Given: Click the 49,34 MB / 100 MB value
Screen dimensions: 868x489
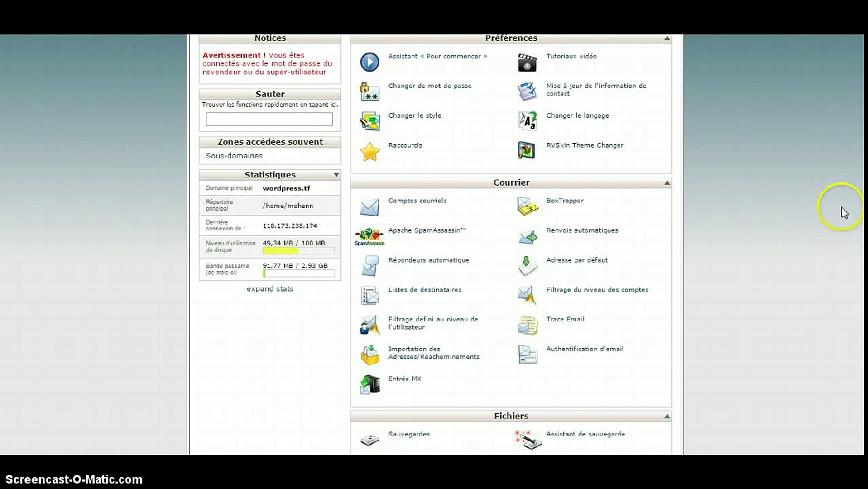Looking at the screenshot, I should pyautogui.click(x=294, y=243).
